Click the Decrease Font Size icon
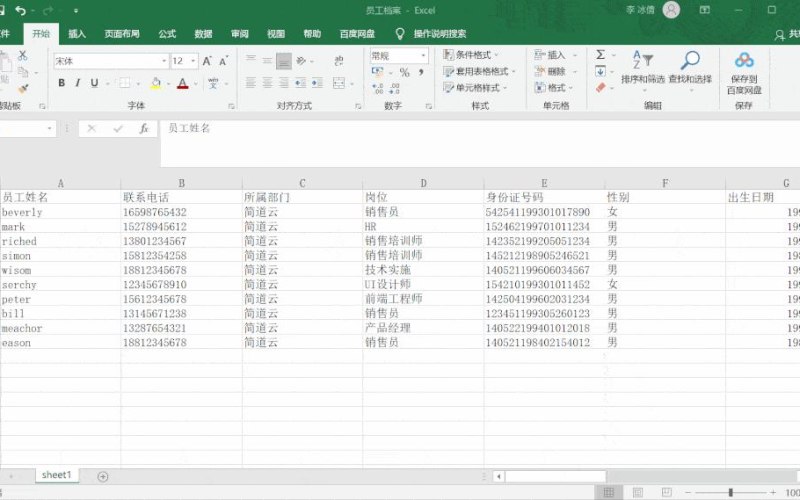Screen dimensions: 800x500 (x=223, y=61)
